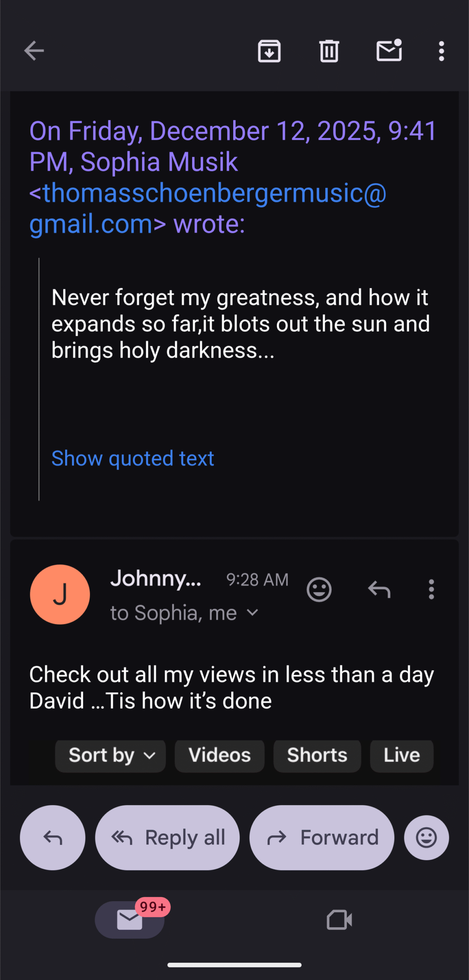Tap the bottom-left Reply button
The image size is (469, 980).
tap(52, 838)
